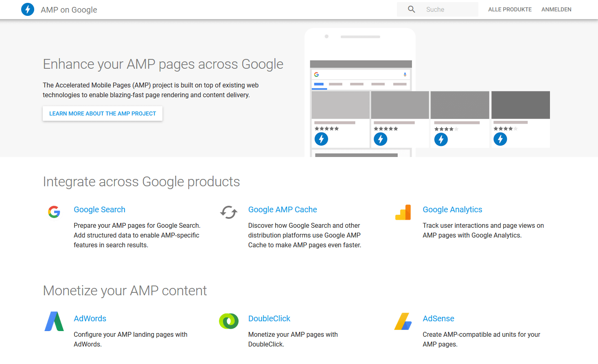Click Monetize your AMP content heading
Image resolution: width=598 pixels, height=364 pixels.
[125, 290]
